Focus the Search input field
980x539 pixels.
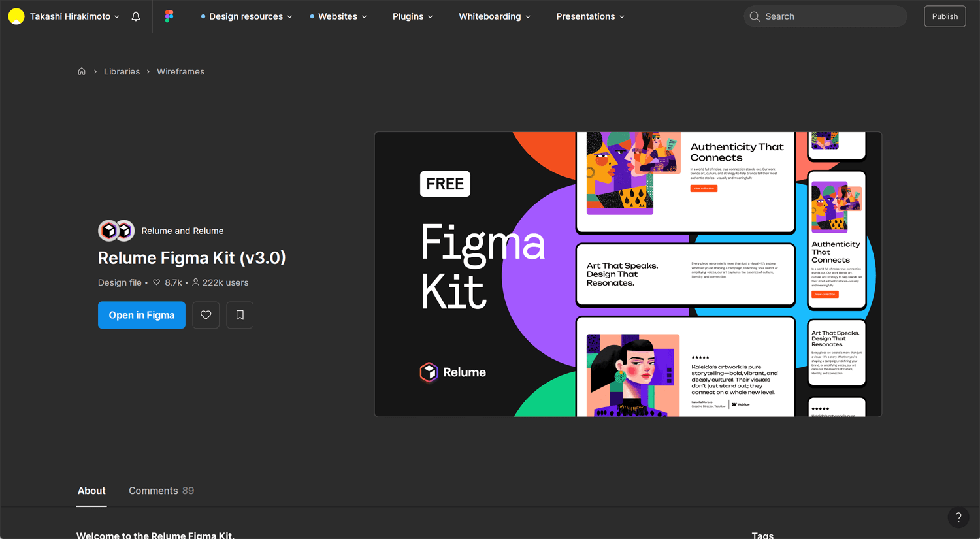[x=825, y=16]
